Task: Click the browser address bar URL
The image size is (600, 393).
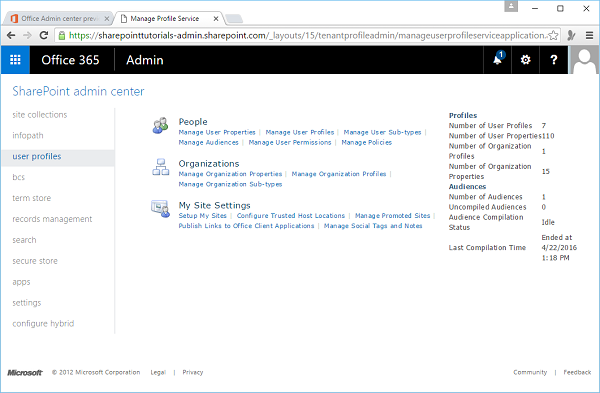Action: coord(302,36)
